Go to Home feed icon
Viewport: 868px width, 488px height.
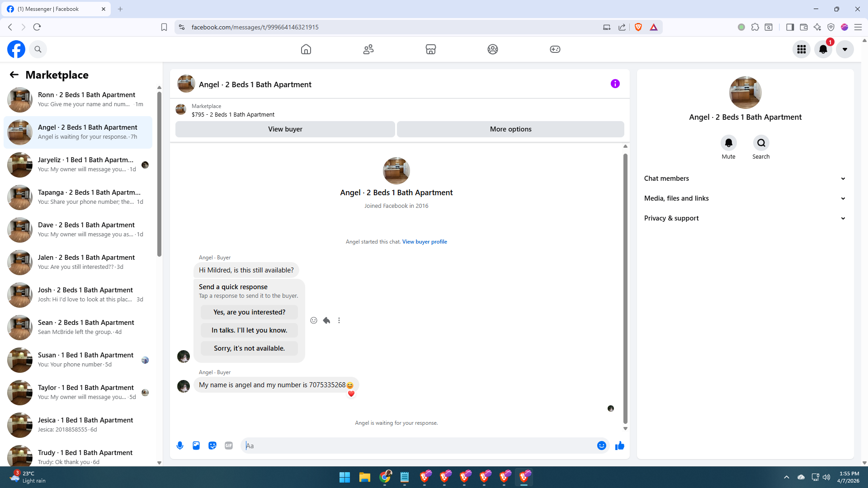[x=306, y=49]
